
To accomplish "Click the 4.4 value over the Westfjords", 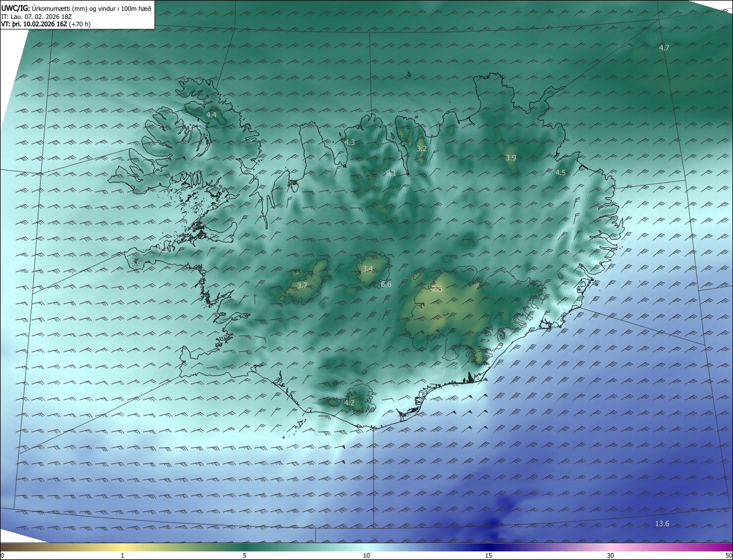I will coord(211,115).
